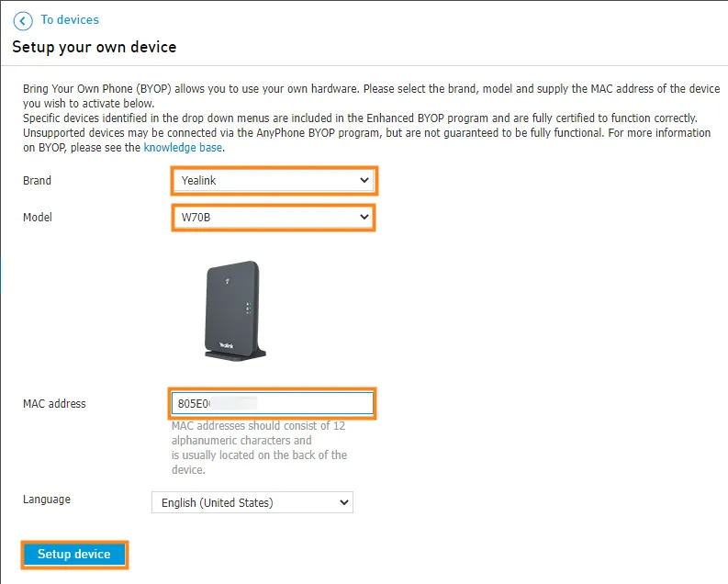Click the Language field label

[47, 500]
